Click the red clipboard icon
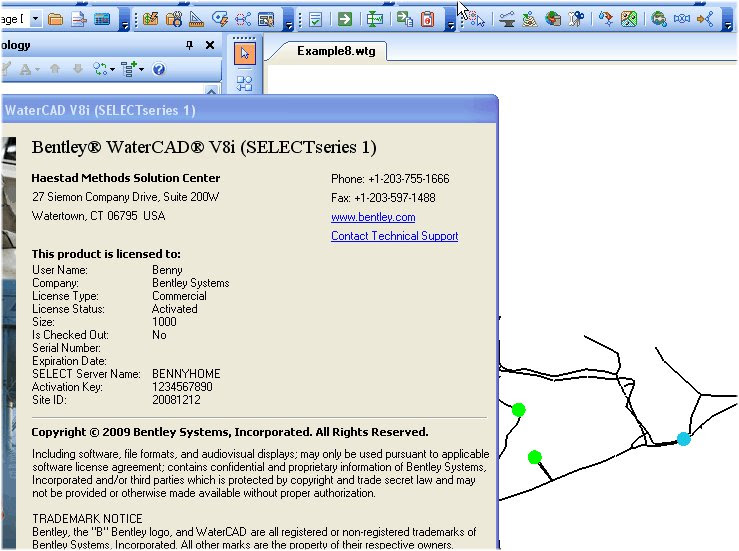Image resolution: width=739 pixels, height=551 pixels. (427, 19)
